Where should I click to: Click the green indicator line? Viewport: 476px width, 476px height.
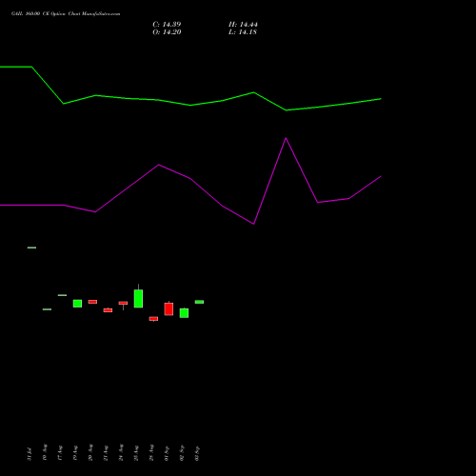(190, 105)
